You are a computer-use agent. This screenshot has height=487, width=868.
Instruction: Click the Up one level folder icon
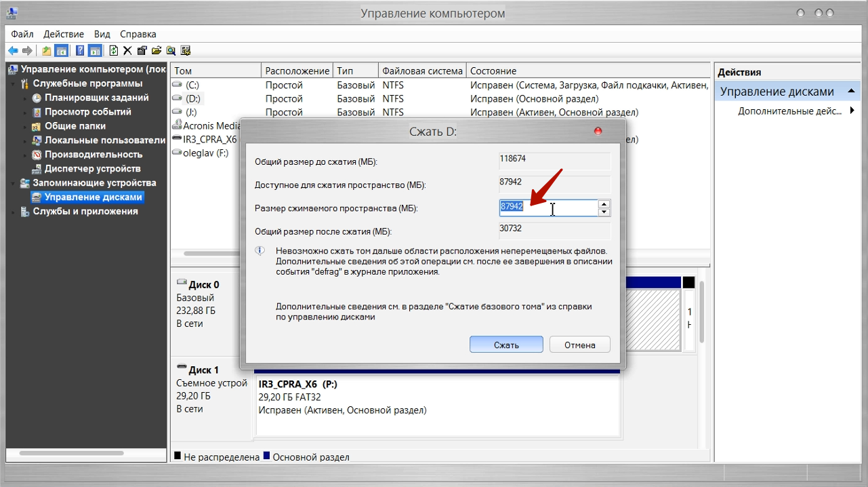46,51
